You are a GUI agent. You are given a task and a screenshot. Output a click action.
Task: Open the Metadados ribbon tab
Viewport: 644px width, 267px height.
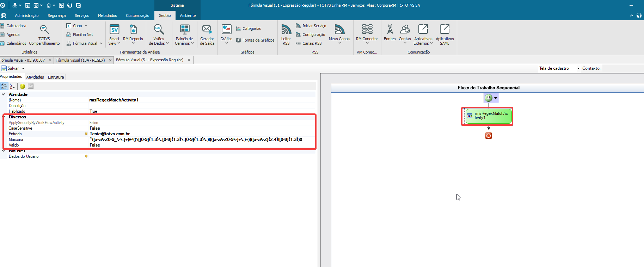click(108, 15)
